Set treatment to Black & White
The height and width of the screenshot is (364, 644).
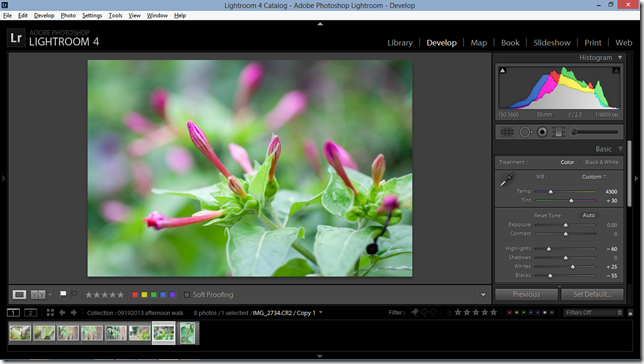(x=602, y=162)
